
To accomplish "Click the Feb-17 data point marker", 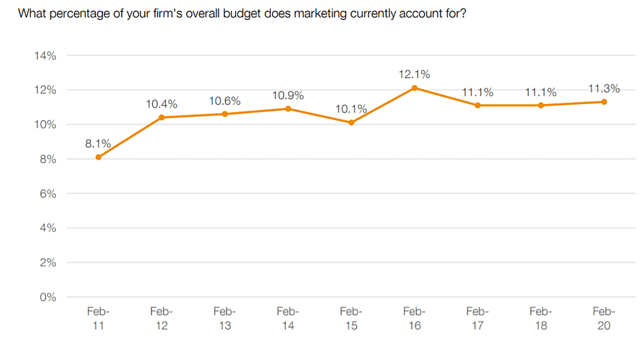I will (x=478, y=105).
